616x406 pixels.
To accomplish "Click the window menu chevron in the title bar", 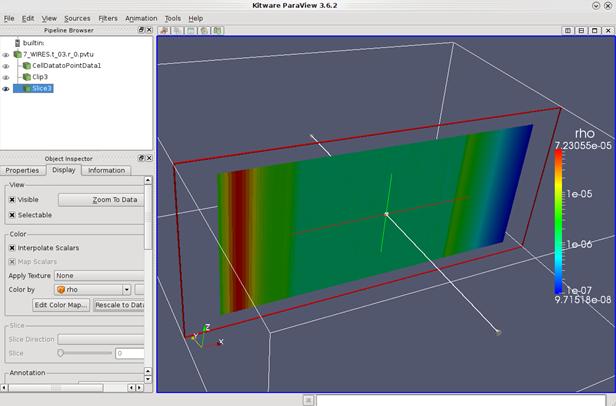I will coord(596,6).
